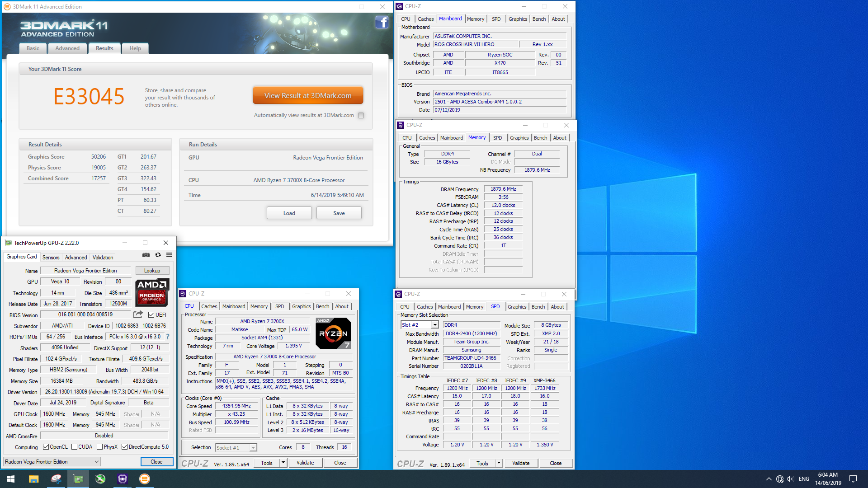Open MSI Afterburner from the taskbar
This screenshot has width=868, height=488.
[100, 479]
